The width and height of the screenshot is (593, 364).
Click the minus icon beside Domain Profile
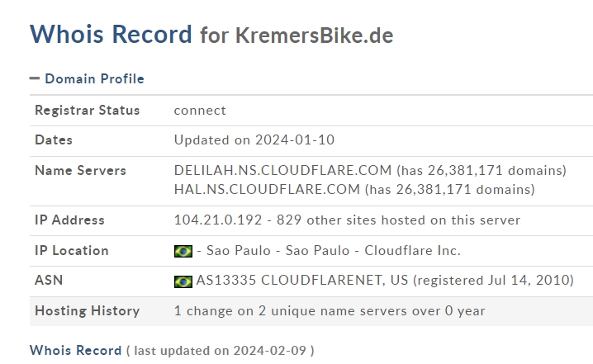tap(35, 78)
